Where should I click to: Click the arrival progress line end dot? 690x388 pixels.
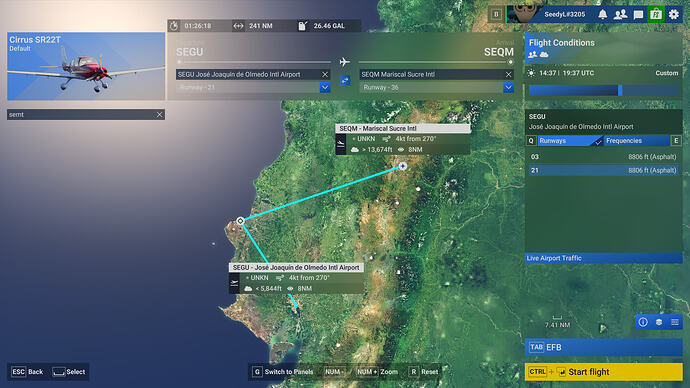[510, 62]
